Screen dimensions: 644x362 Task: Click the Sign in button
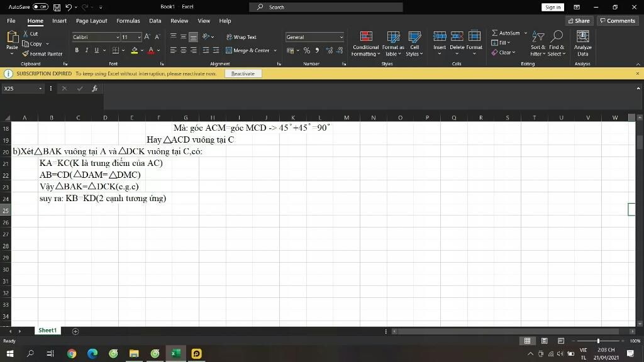(553, 8)
